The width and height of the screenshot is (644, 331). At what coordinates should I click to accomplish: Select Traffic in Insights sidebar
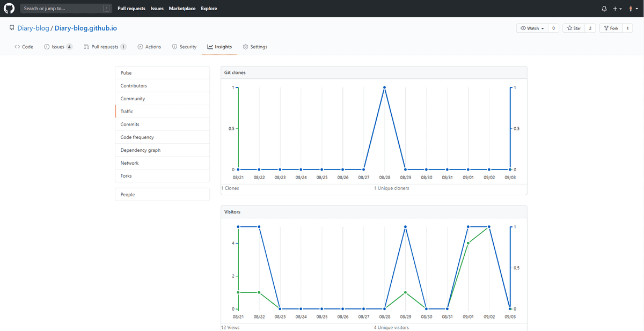[162, 112]
